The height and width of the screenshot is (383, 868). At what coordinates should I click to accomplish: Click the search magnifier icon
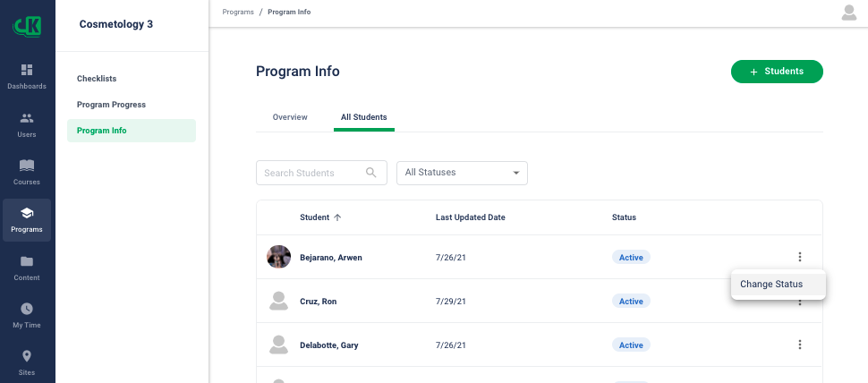pyautogui.click(x=370, y=172)
